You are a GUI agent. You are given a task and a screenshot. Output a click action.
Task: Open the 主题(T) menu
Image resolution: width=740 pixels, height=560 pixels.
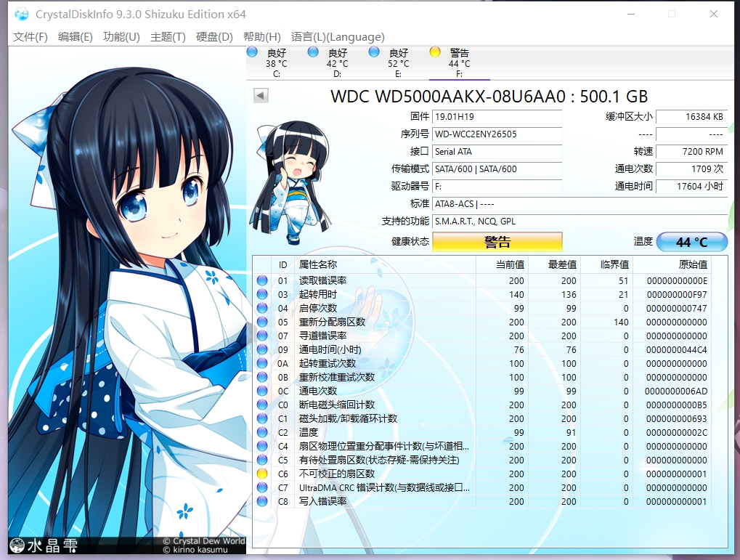[168, 37]
